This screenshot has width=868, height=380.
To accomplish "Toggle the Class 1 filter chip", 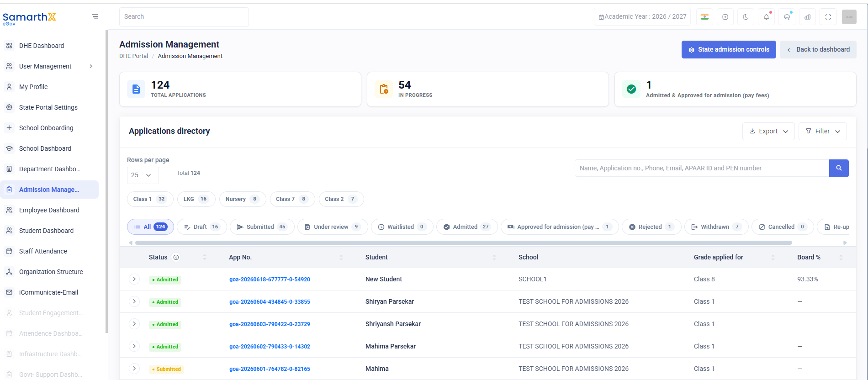I will [x=150, y=199].
